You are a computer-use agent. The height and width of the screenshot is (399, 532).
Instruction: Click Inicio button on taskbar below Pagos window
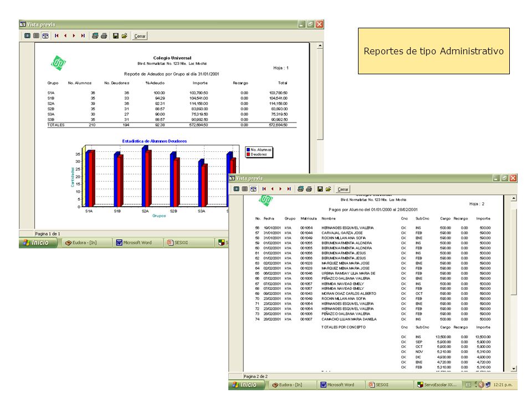(x=247, y=385)
